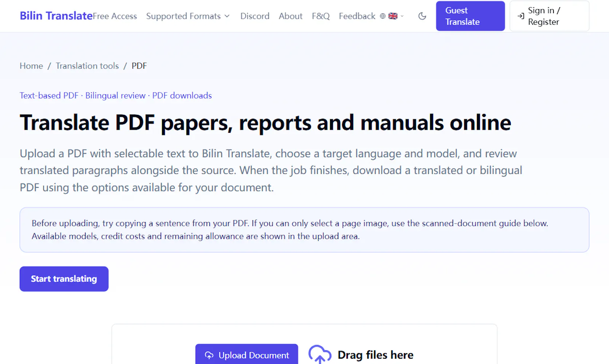Image resolution: width=609 pixels, height=364 pixels.
Task: Click the cloud icon inside Upload Document
Action: click(209, 355)
